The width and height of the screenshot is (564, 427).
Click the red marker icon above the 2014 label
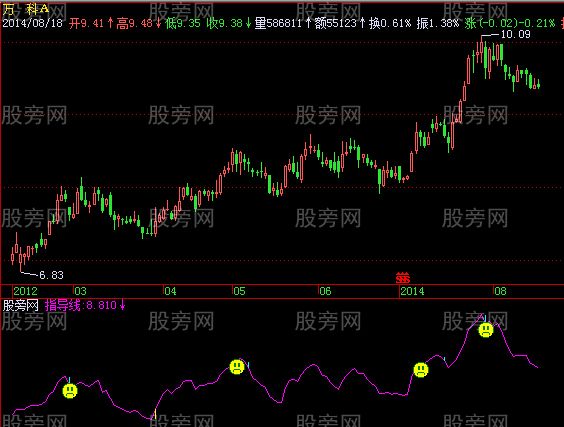click(402, 278)
